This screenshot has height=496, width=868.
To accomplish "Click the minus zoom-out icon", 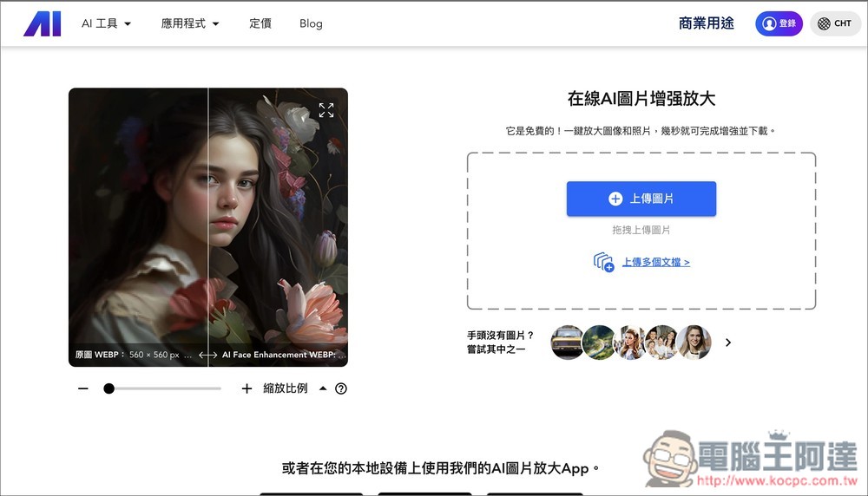I will [83, 388].
